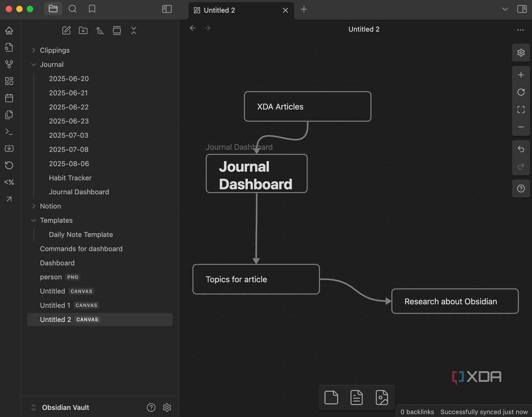The image size is (532, 417).
Task: Open settings gear beside vault name
Action: 167,408
